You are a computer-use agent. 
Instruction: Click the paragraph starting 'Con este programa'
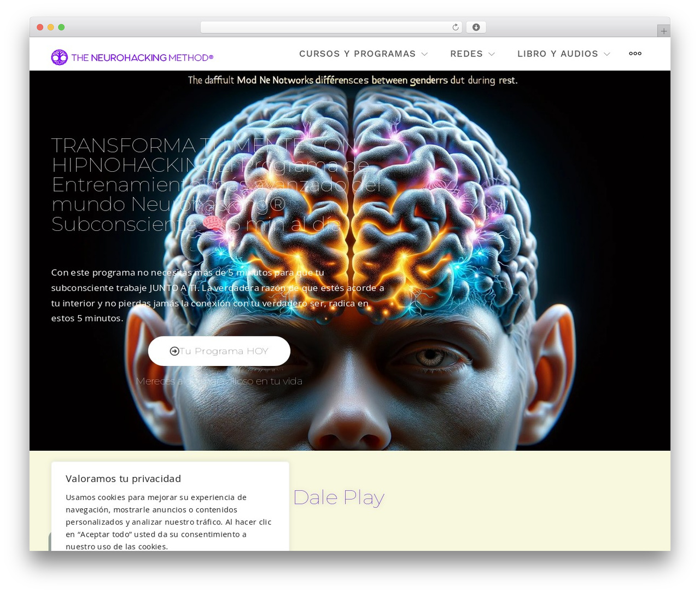click(x=218, y=295)
